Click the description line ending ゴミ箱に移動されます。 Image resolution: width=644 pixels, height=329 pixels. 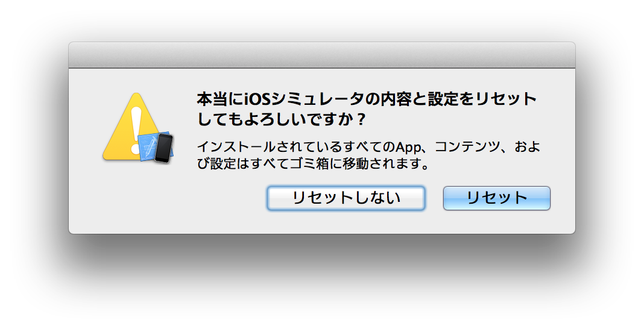pos(314,164)
